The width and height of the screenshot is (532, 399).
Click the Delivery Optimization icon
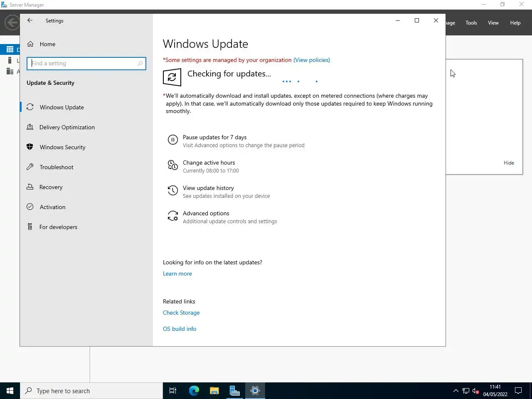tap(30, 127)
